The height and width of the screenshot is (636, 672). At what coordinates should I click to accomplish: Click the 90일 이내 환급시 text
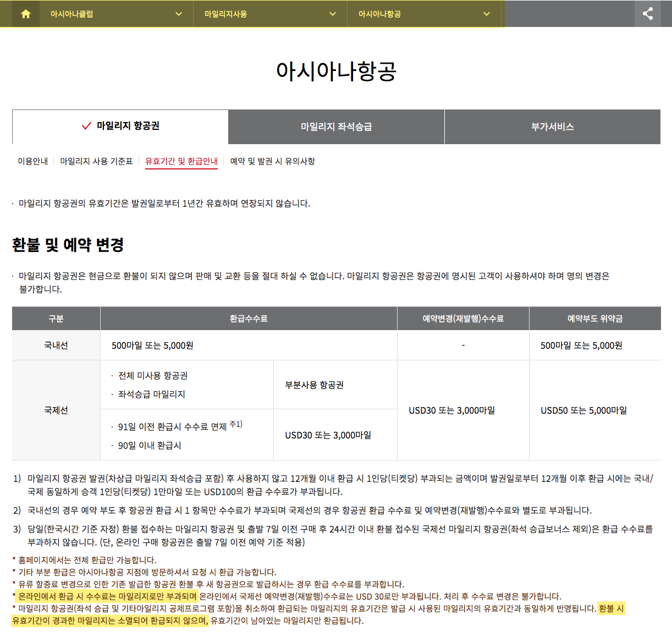pos(150,446)
